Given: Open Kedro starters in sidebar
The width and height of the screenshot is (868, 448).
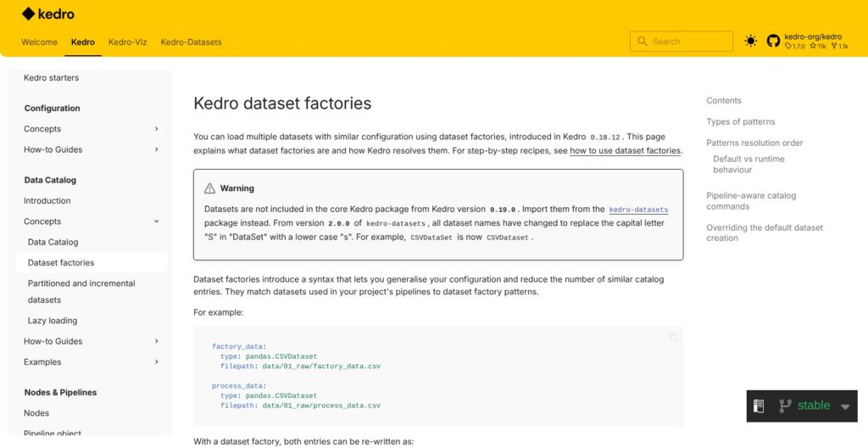Looking at the screenshot, I should [x=52, y=77].
